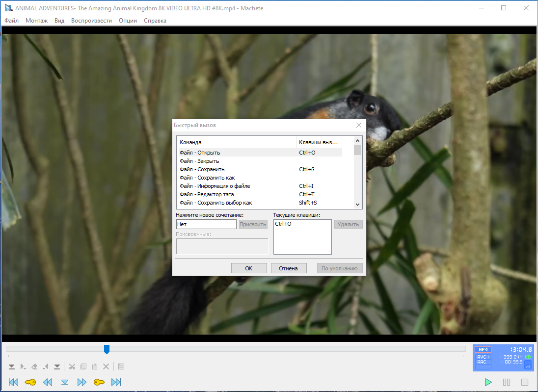
Task: Click the Отмена button
Action: click(x=288, y=268)
